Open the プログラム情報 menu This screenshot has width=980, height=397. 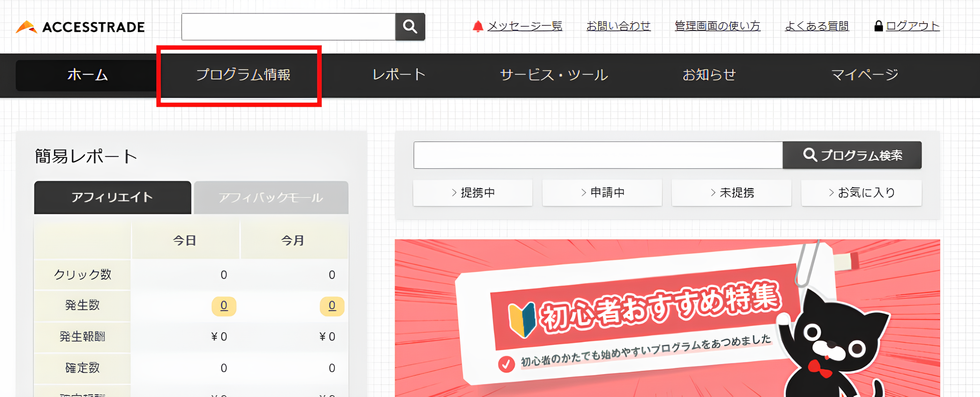click(x=243, y=75)
